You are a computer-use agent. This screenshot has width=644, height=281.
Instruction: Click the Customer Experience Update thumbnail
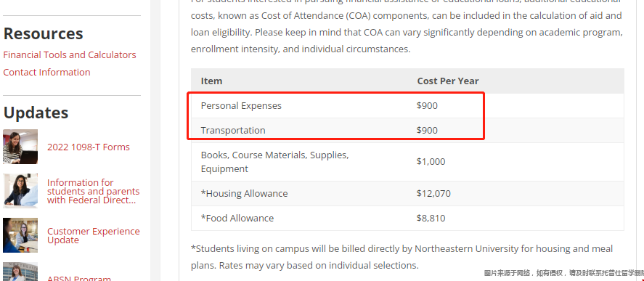click(x=20, y=235)
